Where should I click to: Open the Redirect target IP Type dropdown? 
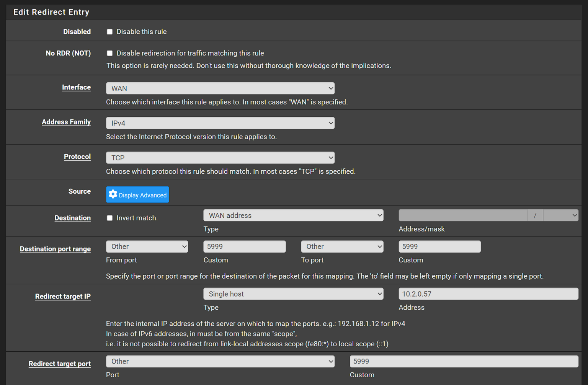[293, 294]
